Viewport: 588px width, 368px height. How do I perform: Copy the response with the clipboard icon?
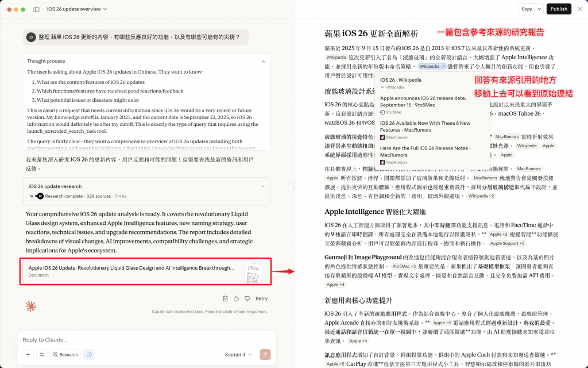coord(225,299)
